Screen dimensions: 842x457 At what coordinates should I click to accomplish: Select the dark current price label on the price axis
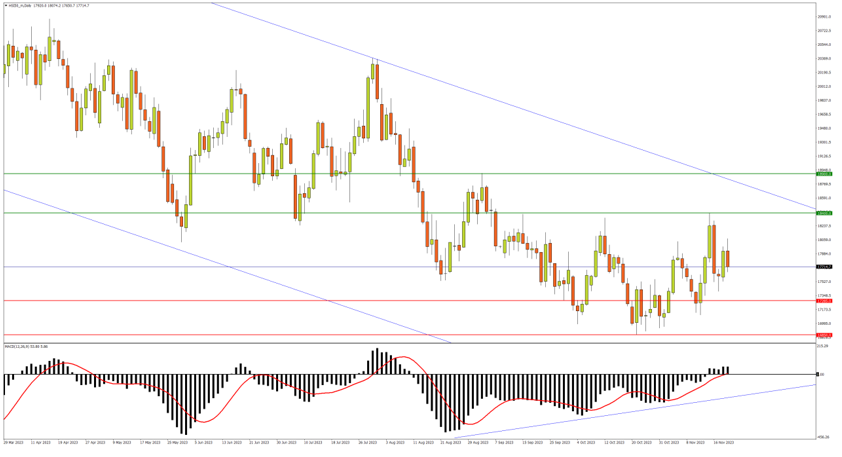(x=824, y=267)
